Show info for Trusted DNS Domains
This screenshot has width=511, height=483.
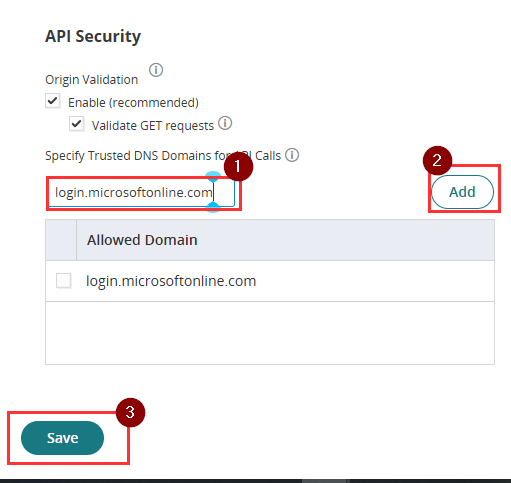click(x=292, y=155)
